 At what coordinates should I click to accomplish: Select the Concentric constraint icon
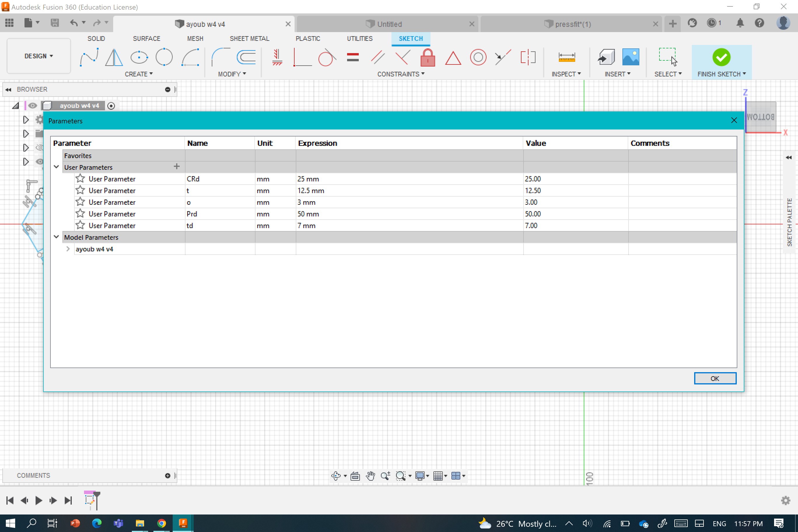[478, 57]
